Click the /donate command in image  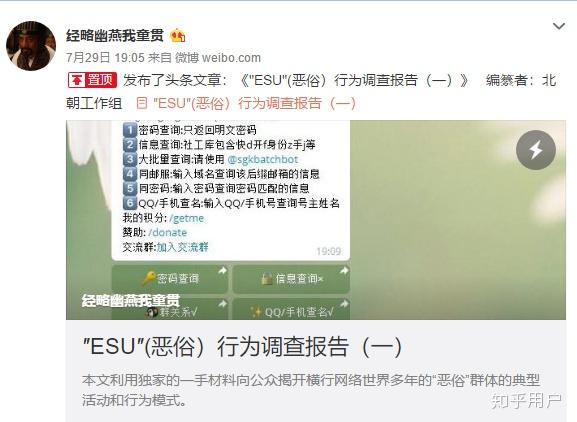[167, 233]
